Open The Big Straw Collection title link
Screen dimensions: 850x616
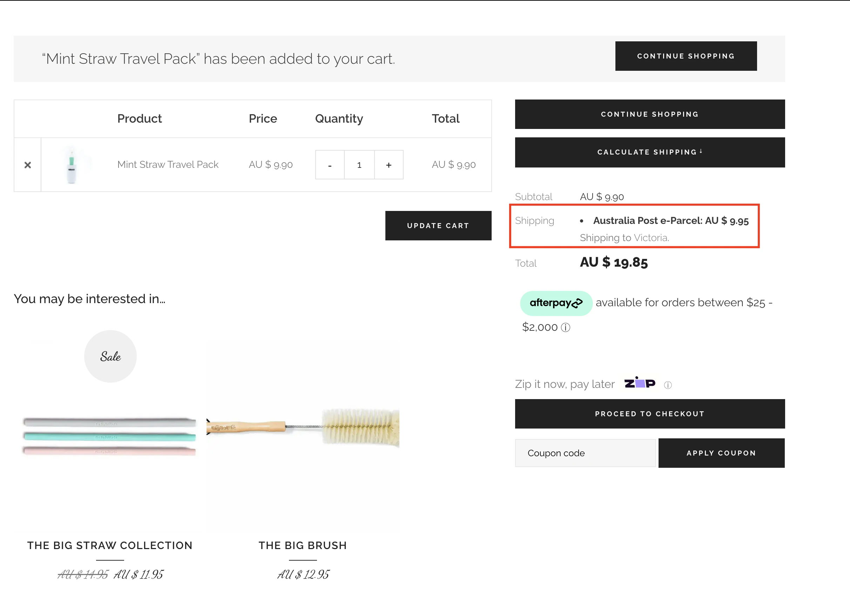110,545
